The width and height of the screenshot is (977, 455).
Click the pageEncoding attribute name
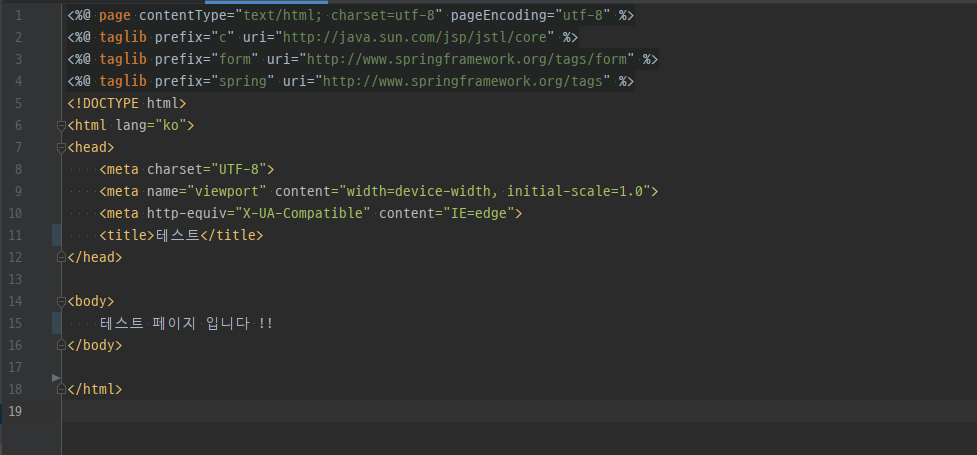click(x=503, y=16)
